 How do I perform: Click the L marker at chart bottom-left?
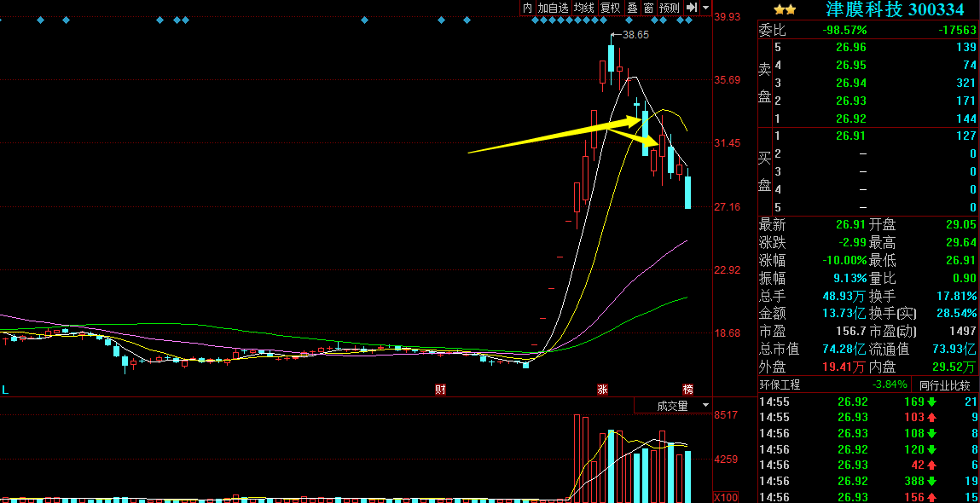coord(5,390)
